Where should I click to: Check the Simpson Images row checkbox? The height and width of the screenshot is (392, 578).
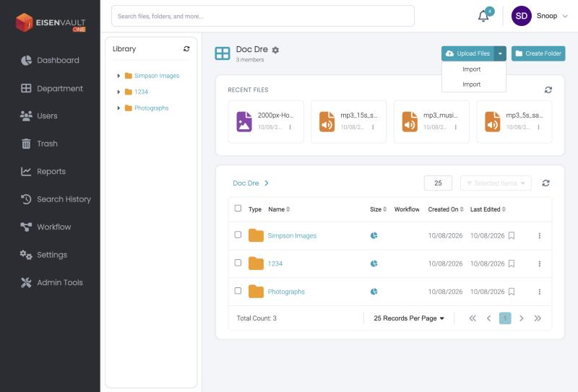238,235
